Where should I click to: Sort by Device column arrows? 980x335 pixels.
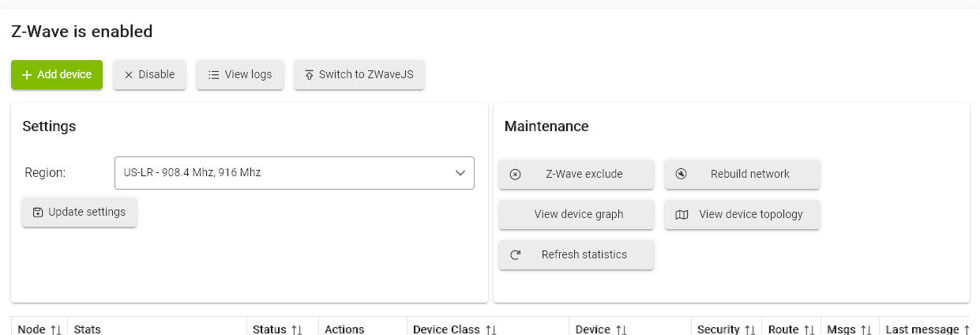pyautogui.click(x=621, y=329)
